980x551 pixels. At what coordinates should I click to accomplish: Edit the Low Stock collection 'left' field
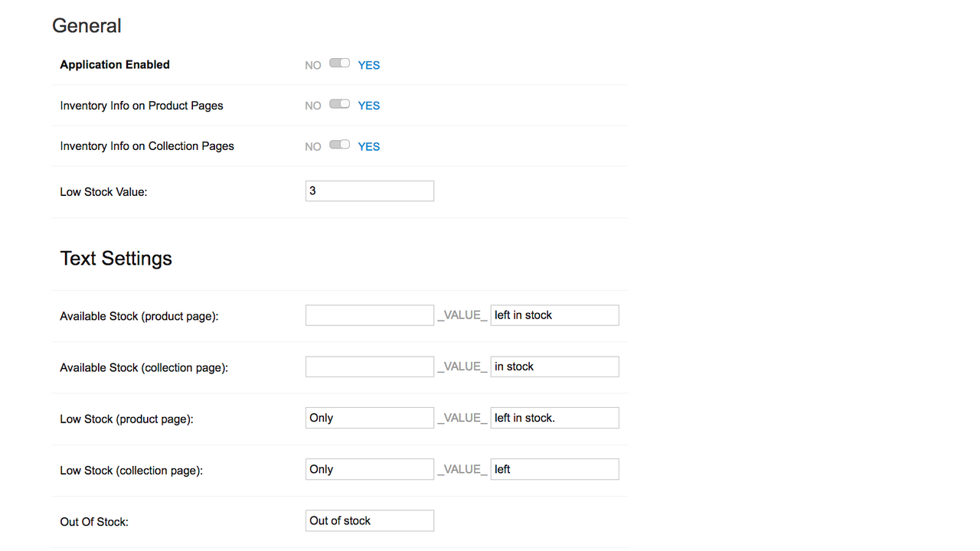(x=555, y=469)
